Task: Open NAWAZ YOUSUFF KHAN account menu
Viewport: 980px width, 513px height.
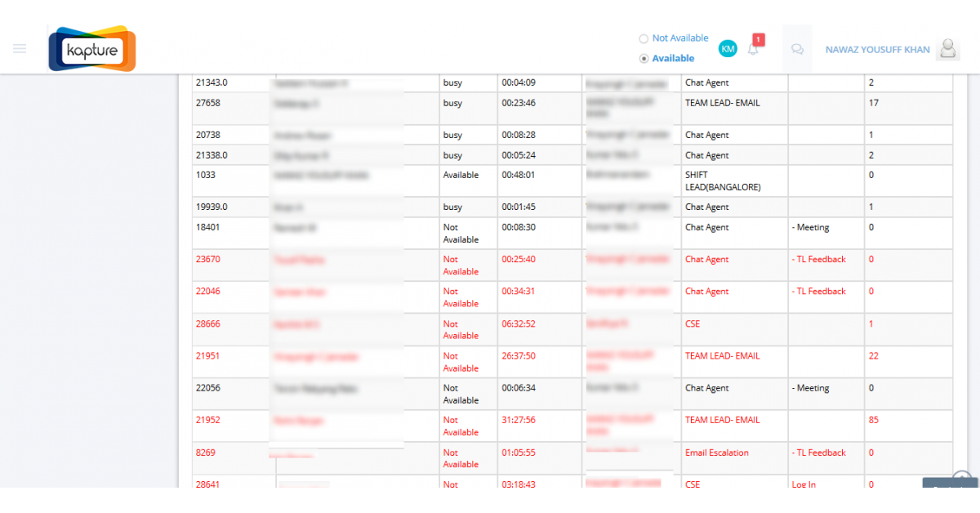Action: (x=877, y=49)
